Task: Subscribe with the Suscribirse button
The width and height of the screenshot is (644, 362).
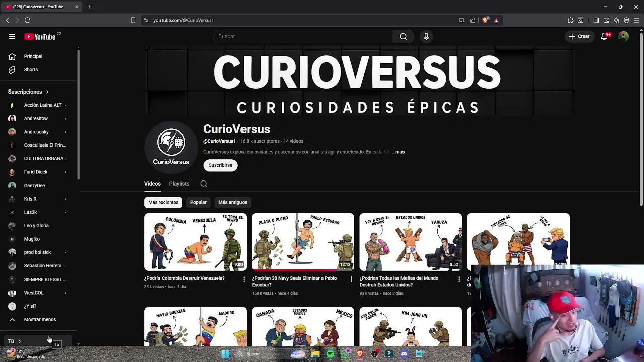Action: (220, 165)
